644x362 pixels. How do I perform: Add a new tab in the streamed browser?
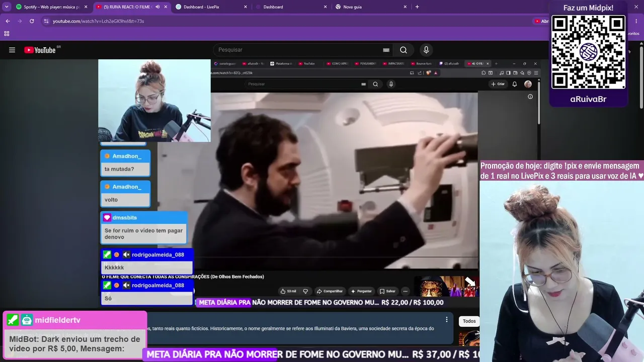[x=496, y=63]
